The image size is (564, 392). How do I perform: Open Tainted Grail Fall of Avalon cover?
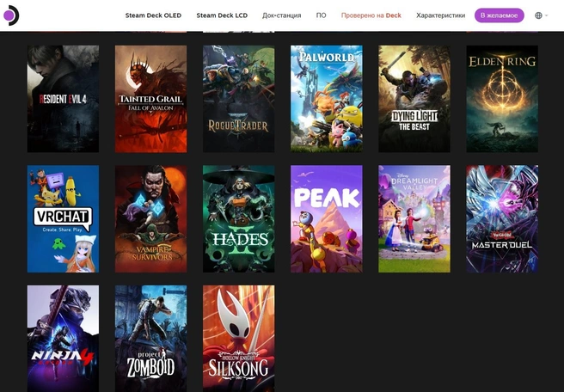coord(150,99)
